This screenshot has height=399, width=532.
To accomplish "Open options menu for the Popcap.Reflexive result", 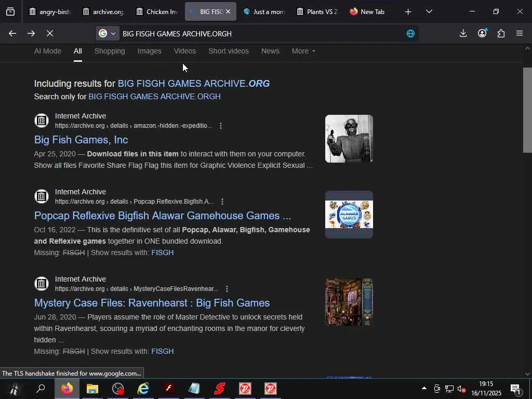I will tap(222, 202).
